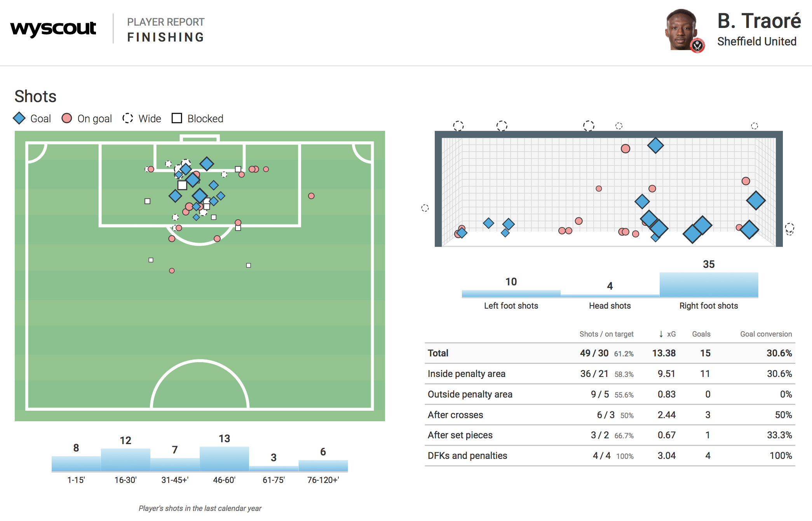
Task: Click the 61-75' time interval bar
Action: [274, 469]
